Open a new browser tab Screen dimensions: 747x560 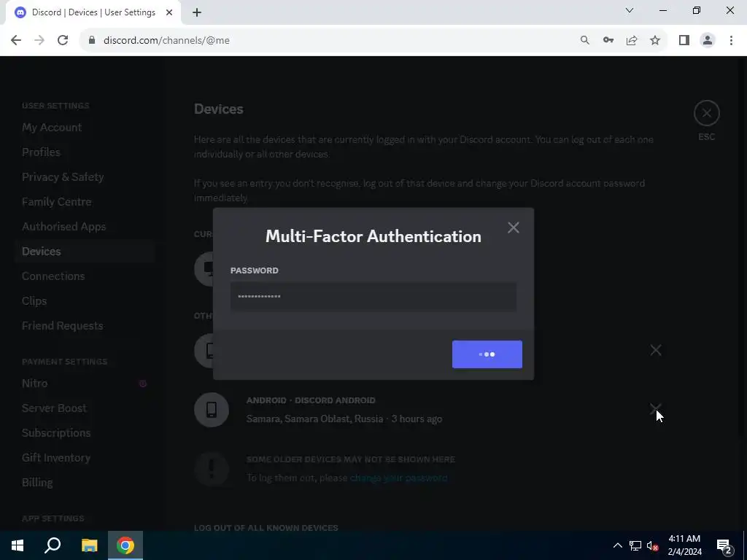pyautogui.click(x=197, y=13)
